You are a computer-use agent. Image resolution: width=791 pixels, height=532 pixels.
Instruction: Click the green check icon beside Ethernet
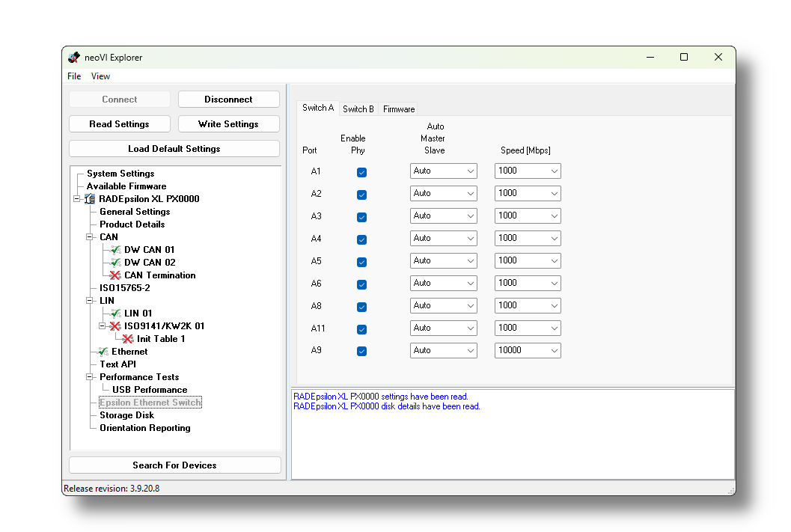103,352
